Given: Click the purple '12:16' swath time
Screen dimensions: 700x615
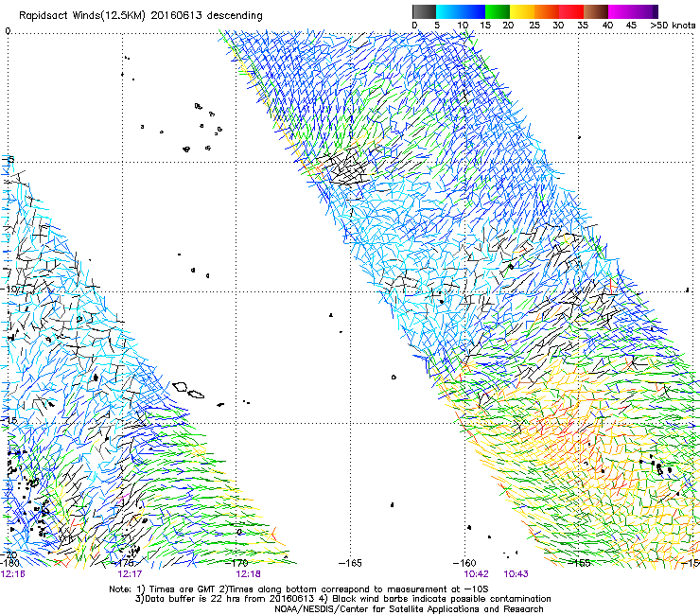Looking at the screenshot, I should pyautogui.click(x=12, y=574).
